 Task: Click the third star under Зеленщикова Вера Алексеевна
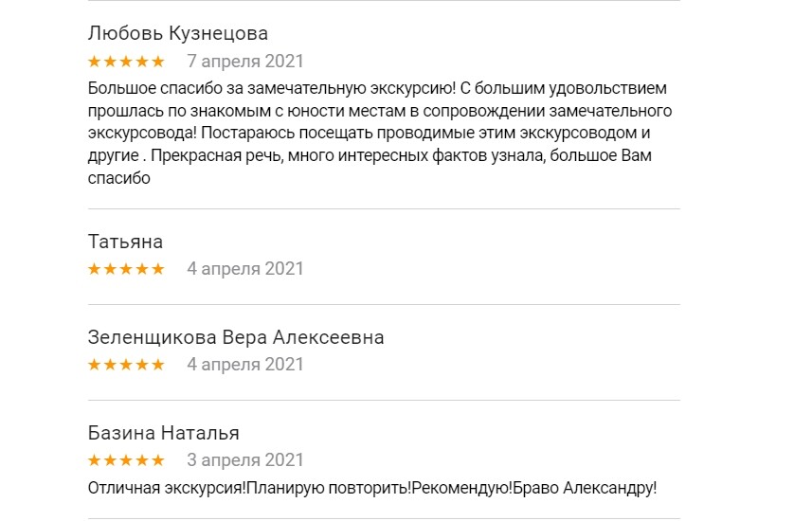[x=126, y=365]
